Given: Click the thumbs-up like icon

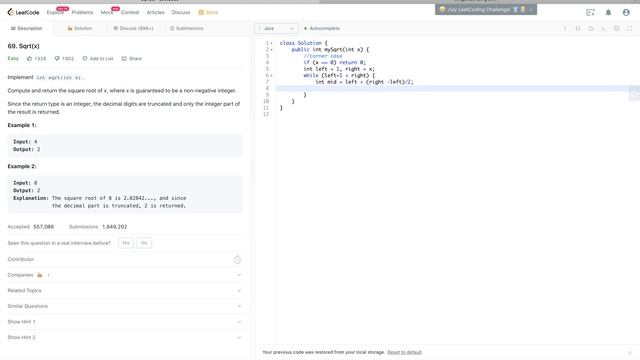Looking at the screenshot, I should coord(29,58).
